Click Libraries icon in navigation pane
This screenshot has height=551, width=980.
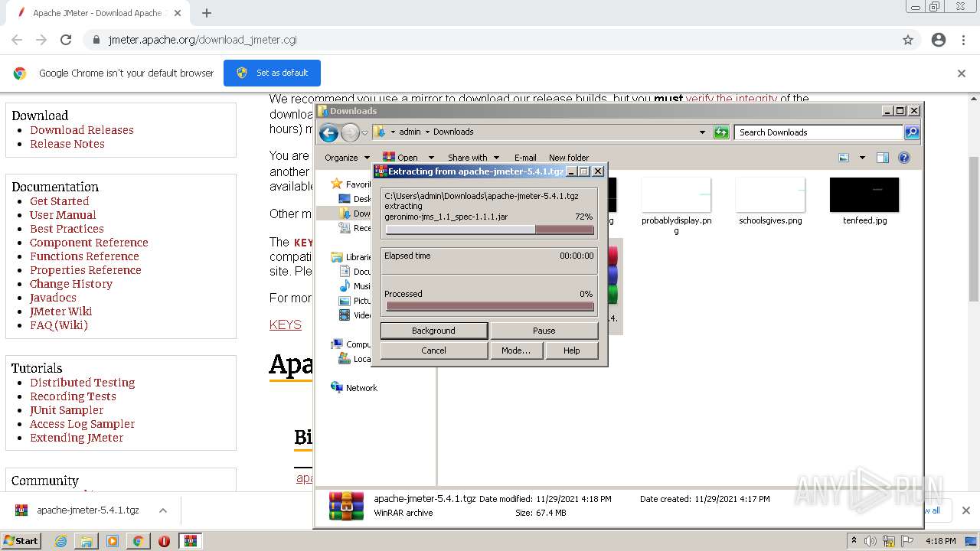[336, 257]
